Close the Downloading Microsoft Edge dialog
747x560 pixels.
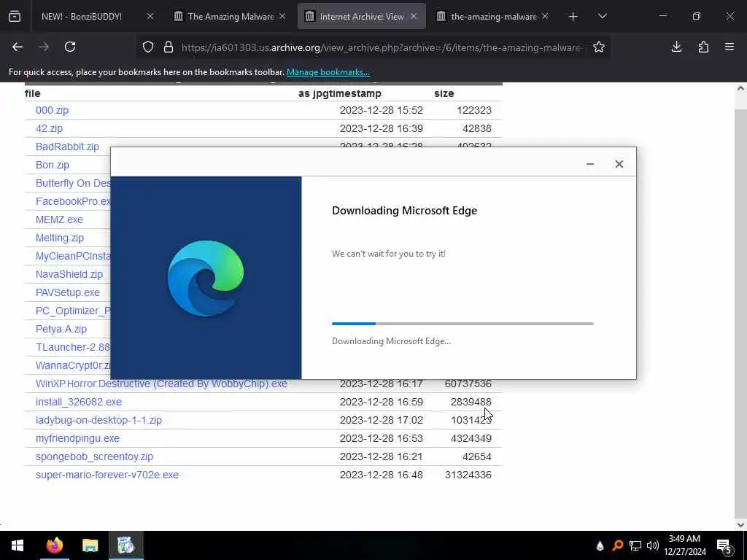tap(619, 164)
